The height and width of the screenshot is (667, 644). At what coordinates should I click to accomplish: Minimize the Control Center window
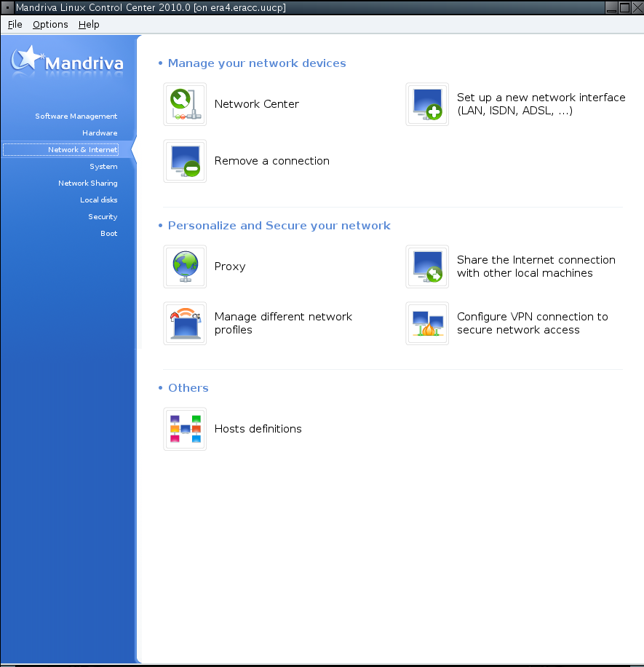click(611, 7)
